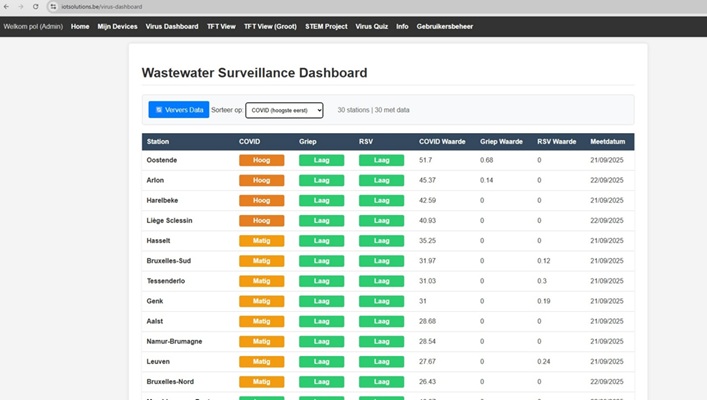Open TFT View menu item
This screenshot has width=707, height=400.
221,27
